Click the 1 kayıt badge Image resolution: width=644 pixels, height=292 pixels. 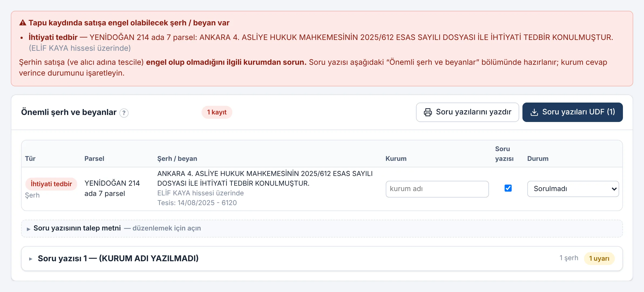[217, 112]
